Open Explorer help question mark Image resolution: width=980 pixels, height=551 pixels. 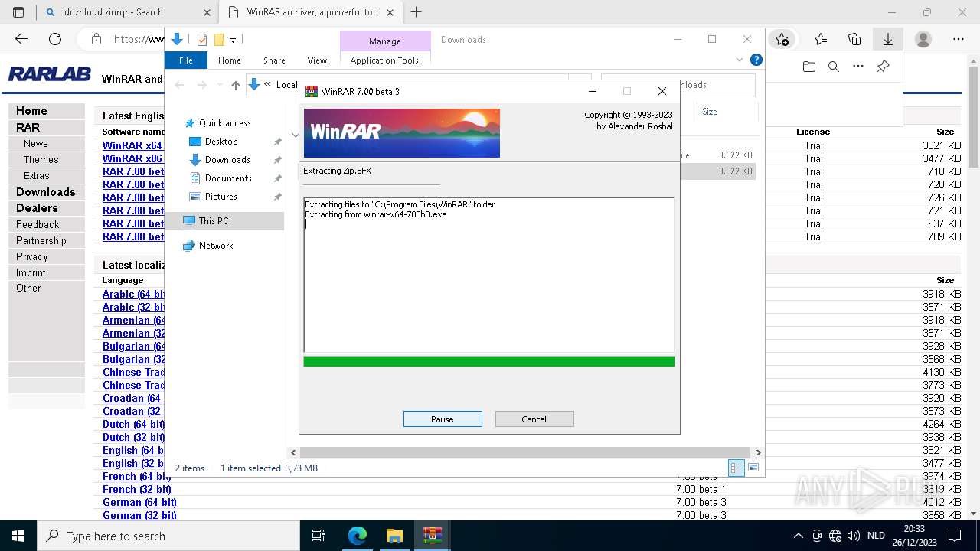(x=756, y=60)
